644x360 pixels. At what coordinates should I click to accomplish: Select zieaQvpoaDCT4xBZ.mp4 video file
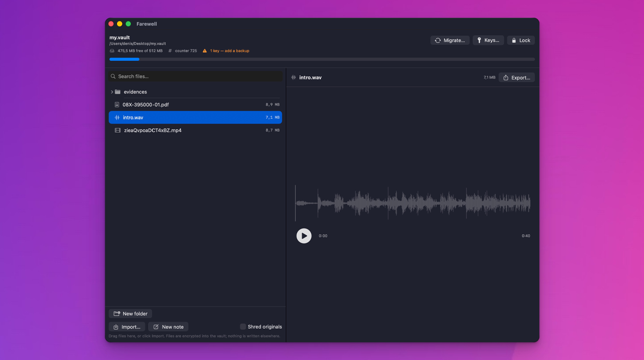coord(195,130)
